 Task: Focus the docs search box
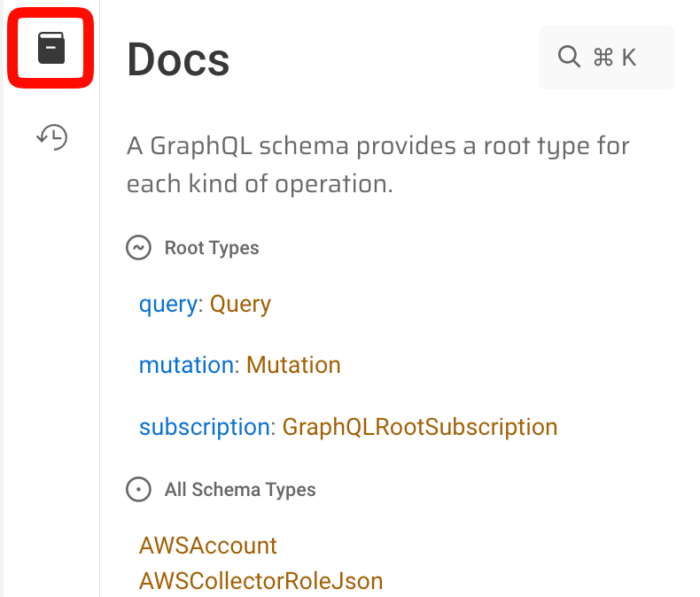pyautogui.click(x=606, y=58)
